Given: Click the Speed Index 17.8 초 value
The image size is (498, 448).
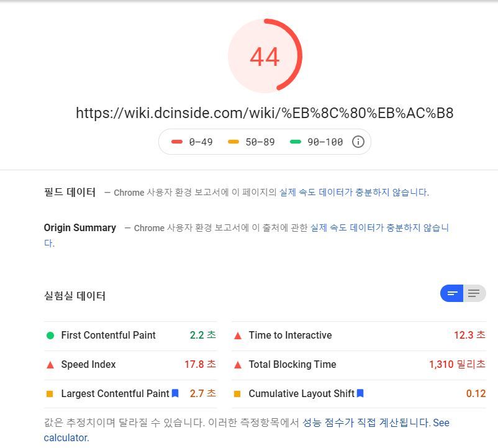Looking at the screenshot, I should coord(199,365).
